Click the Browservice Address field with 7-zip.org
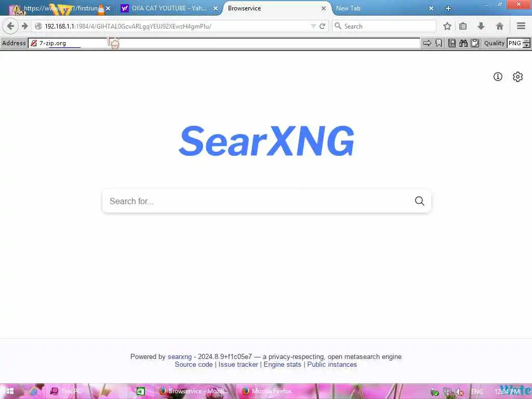532x399 pixels. click(224, 43)
